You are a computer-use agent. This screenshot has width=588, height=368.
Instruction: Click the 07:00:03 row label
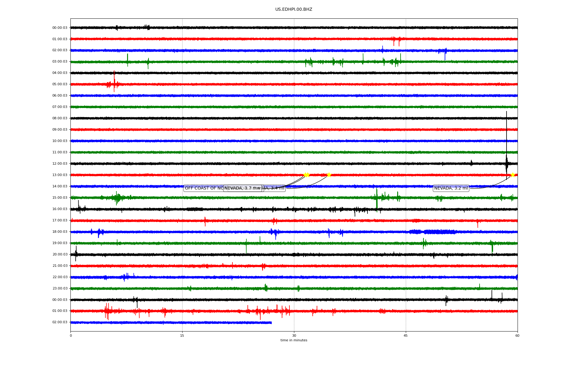pos(60,107)
